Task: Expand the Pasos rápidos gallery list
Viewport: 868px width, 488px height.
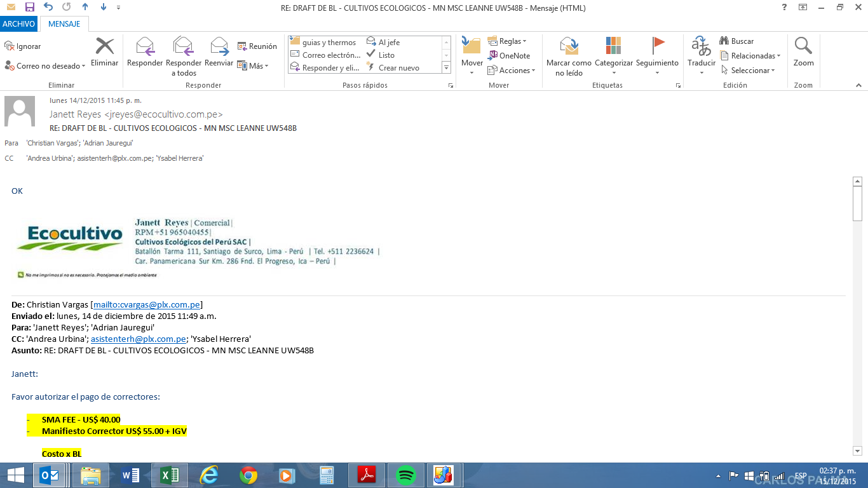Action: pos(446,68)
